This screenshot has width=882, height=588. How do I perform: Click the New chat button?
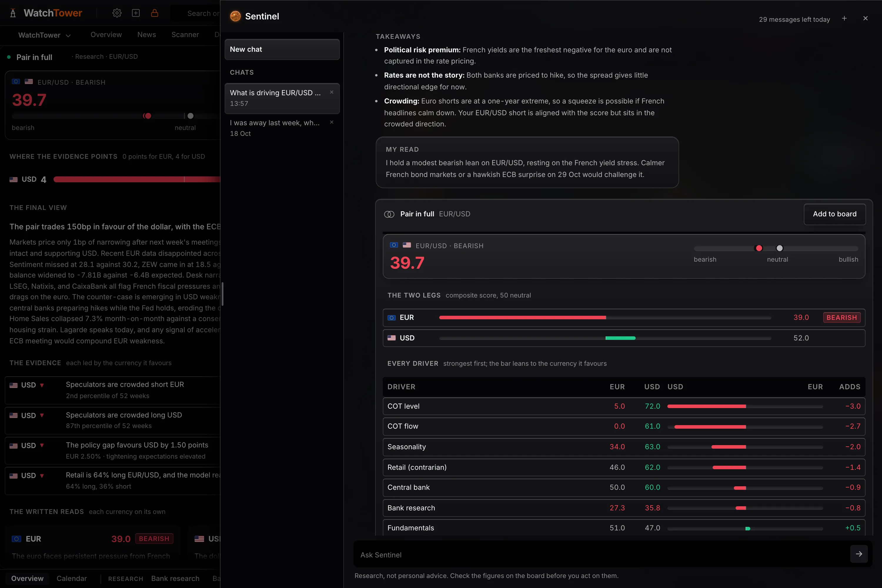click(x=282, y=49)
